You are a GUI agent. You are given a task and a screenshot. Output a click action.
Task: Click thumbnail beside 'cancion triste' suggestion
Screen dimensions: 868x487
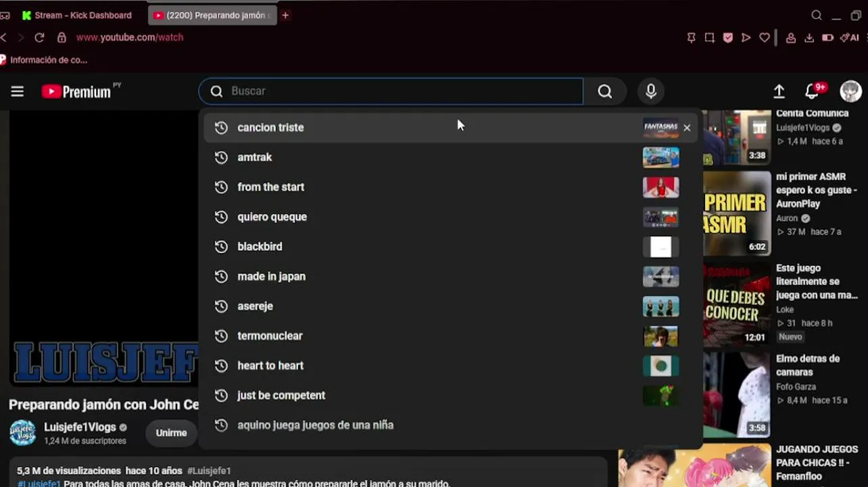point(660,128)
